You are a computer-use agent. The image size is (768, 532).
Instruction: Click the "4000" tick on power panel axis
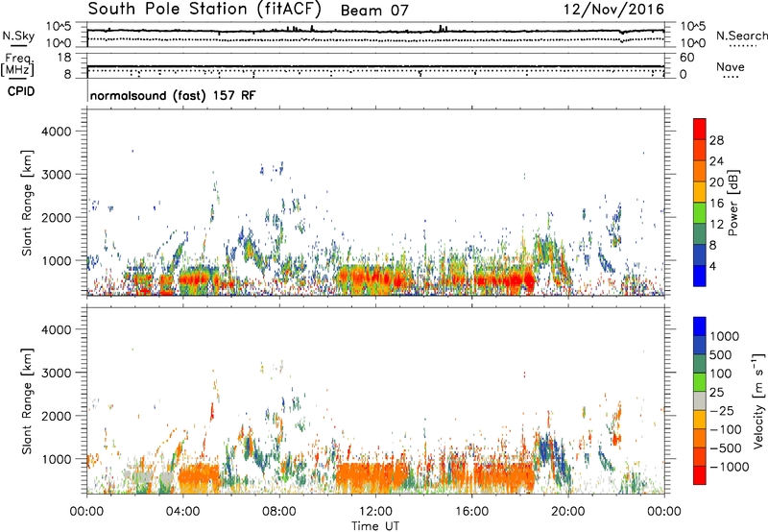pyautogui.click(x=56, y=132)
